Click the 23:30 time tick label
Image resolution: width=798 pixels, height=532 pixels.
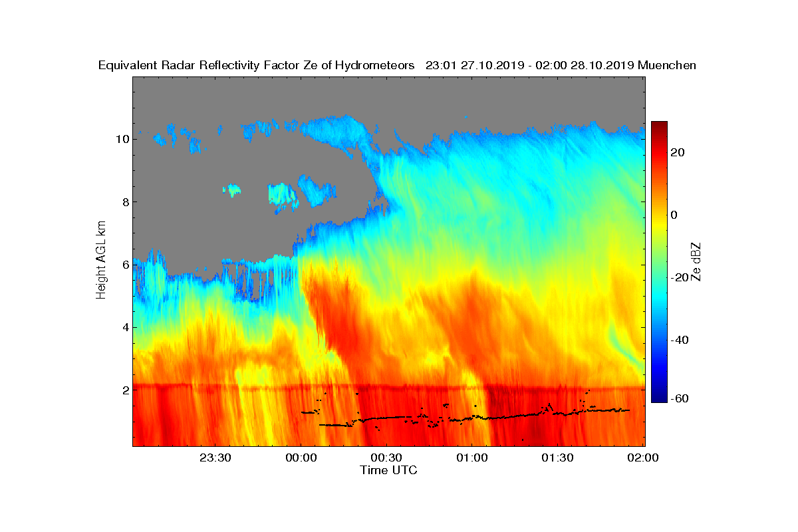(x=215, y=458)
